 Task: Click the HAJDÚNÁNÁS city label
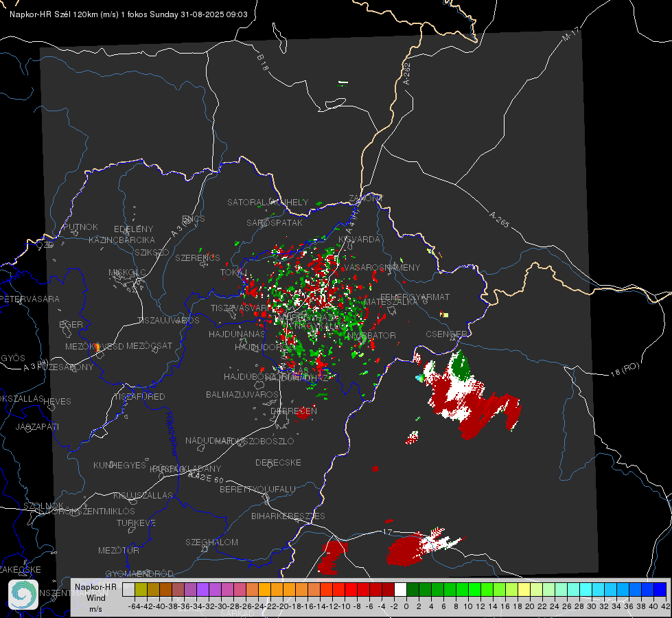(x=237, y=334)
